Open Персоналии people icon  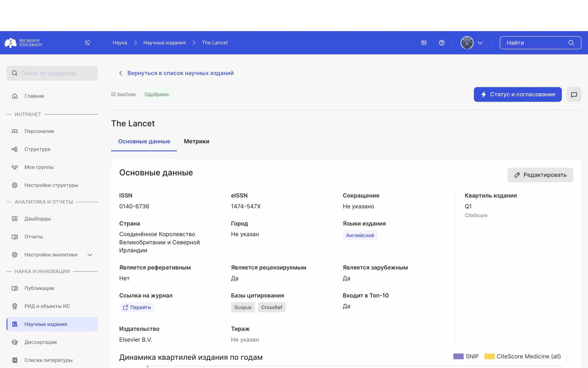coord(14,131)
